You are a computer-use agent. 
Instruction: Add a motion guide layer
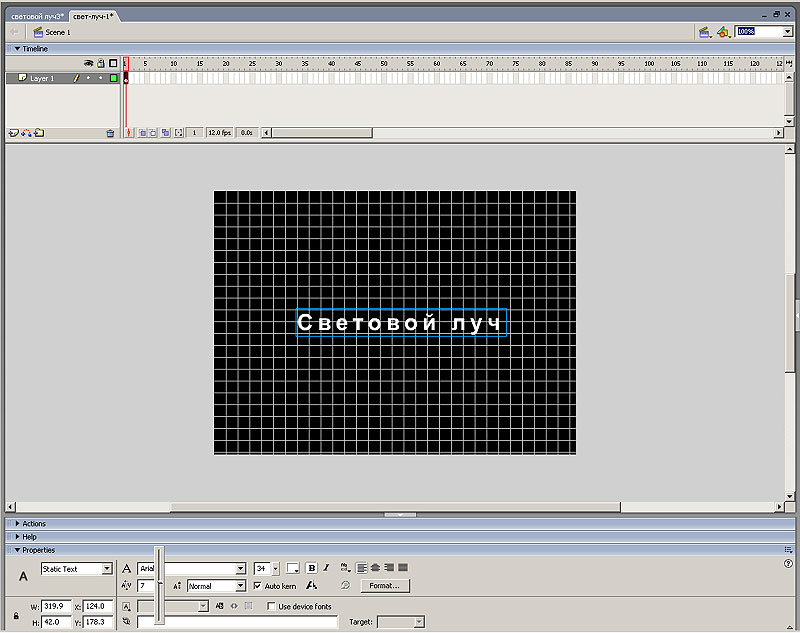(x=26, y=132)
